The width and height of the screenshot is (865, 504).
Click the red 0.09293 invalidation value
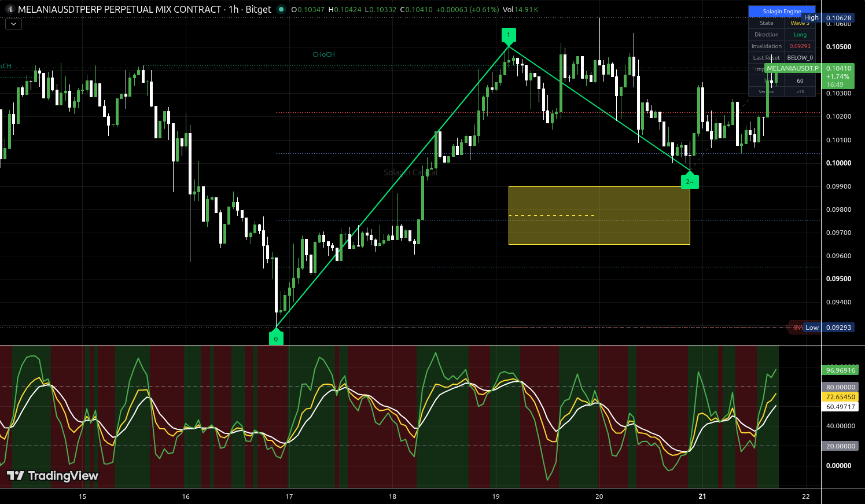coord(800,46)
